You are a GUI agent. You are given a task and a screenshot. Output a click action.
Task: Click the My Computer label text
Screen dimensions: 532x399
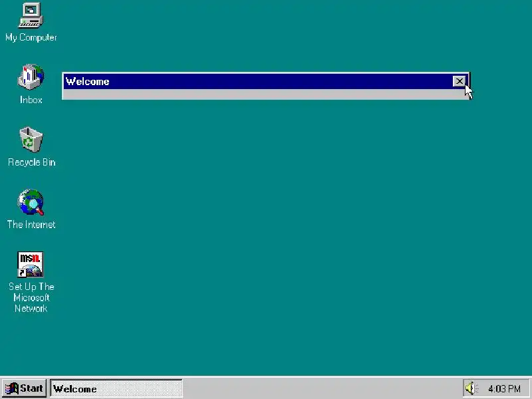tap(31, 37)
